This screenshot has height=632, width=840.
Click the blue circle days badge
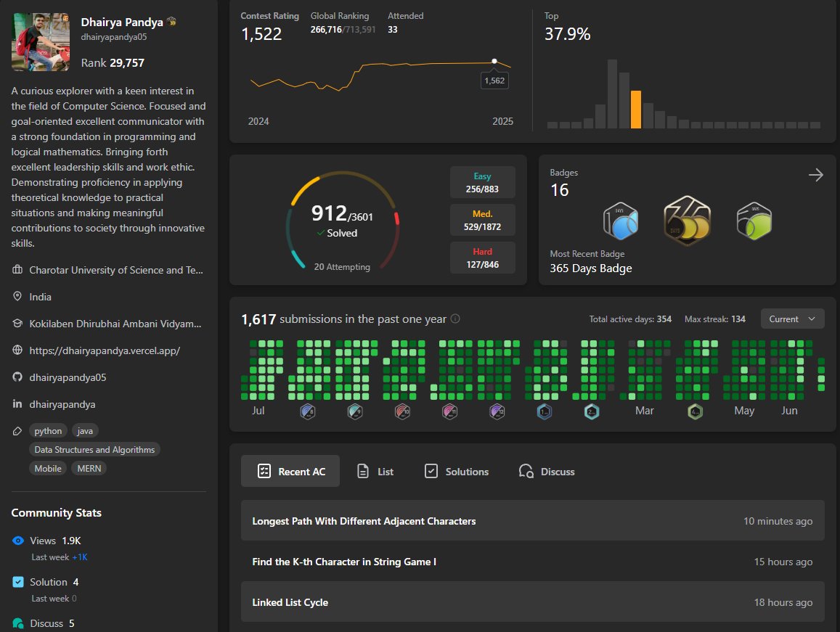pyautogui.click(x=620, y=221)
